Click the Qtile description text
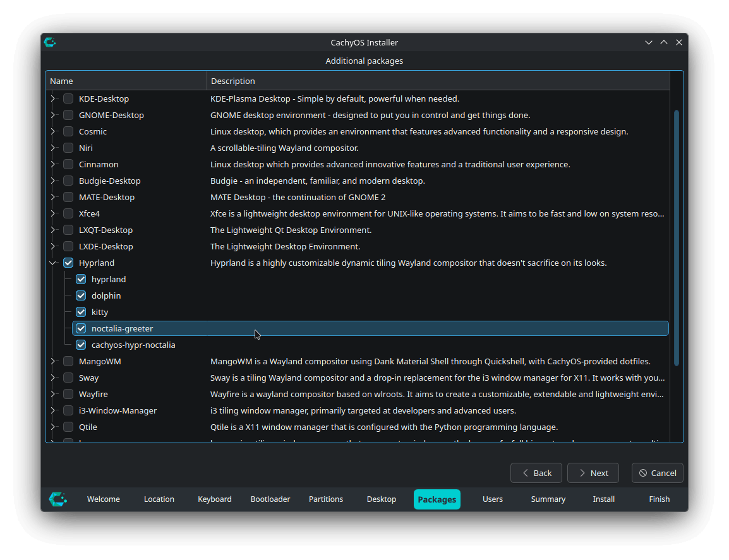The height and width of the screenshot is (560, 729). [x=384, y=427]
